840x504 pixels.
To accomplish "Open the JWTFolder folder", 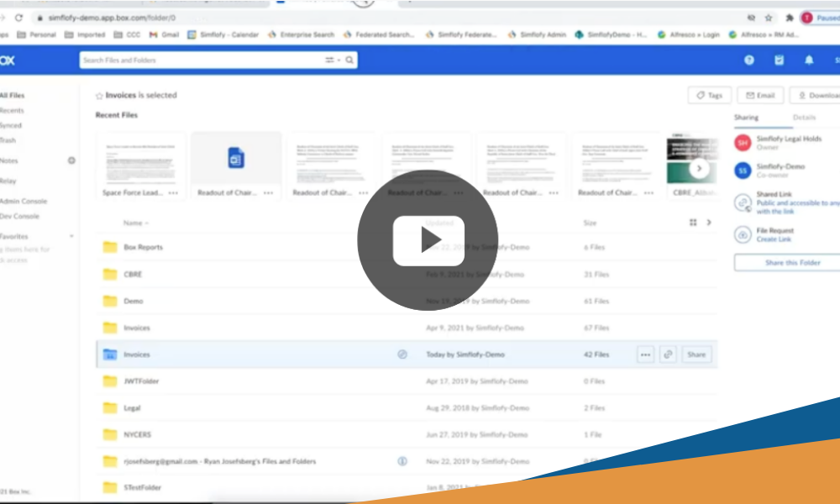I will [x=141, y=381].
